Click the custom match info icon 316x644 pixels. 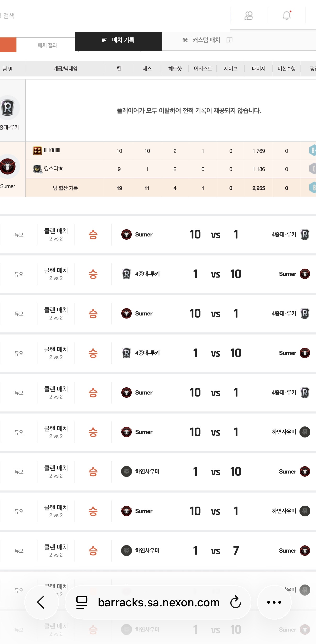click(229, 40)
